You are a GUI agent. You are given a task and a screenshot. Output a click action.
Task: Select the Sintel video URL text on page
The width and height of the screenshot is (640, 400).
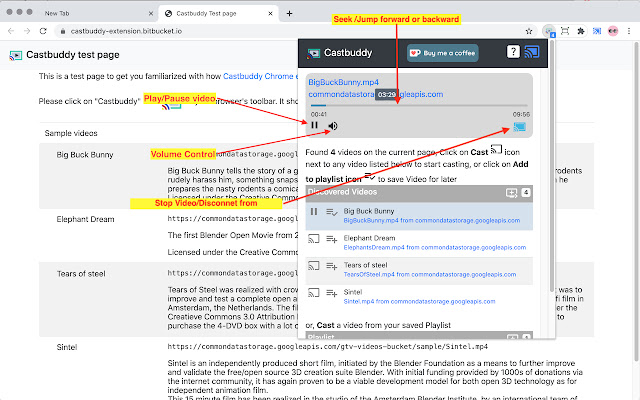[x=327, y=347]
